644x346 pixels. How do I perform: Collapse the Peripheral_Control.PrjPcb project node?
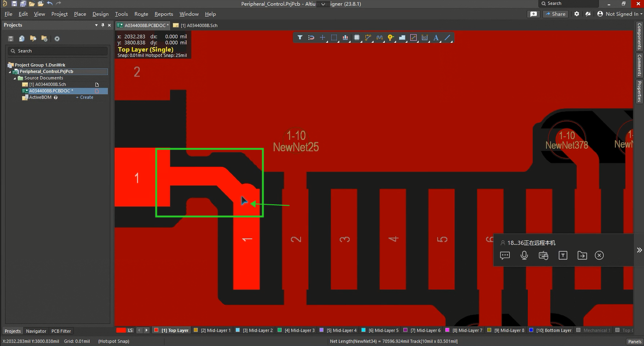click(x=10, y=72)
